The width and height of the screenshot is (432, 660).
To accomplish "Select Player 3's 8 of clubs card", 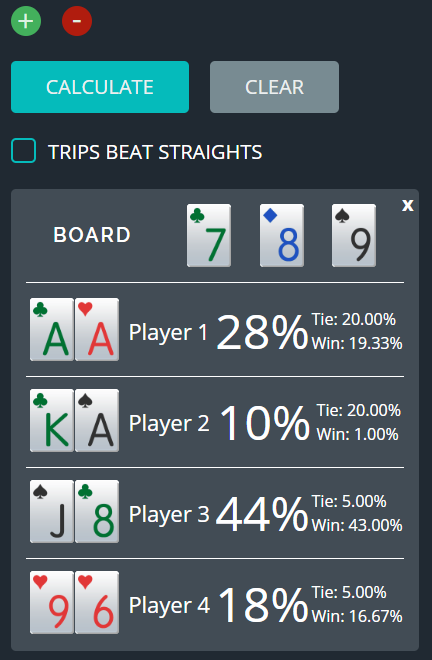I will pos(97,511).
